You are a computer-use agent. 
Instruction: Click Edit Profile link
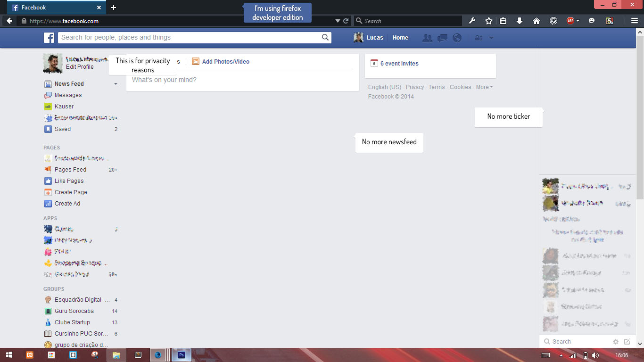(80, 67)
